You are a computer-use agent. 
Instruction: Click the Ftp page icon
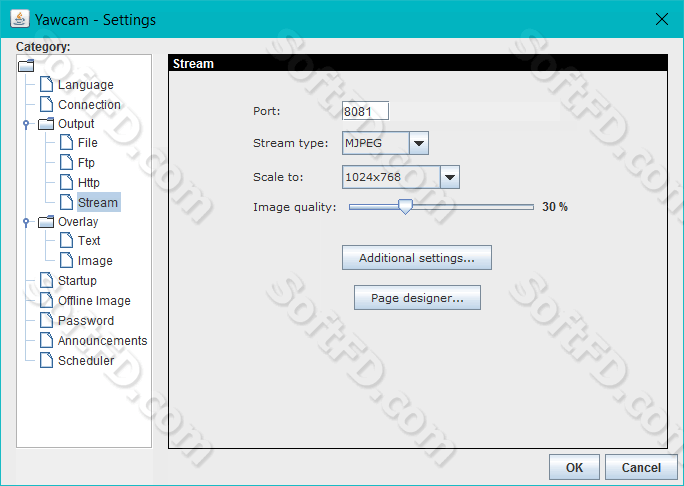[x=66, y=162]
